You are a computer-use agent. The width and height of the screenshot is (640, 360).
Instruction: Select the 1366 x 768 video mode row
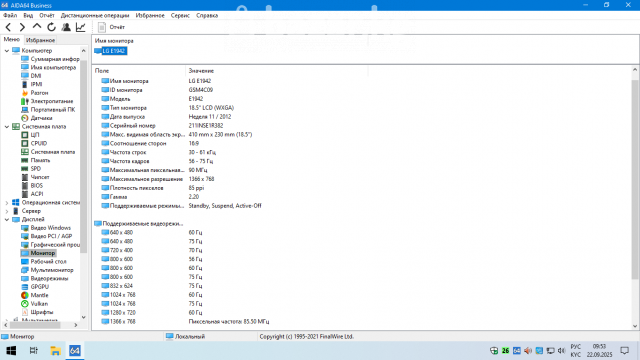tap(185, 322)
